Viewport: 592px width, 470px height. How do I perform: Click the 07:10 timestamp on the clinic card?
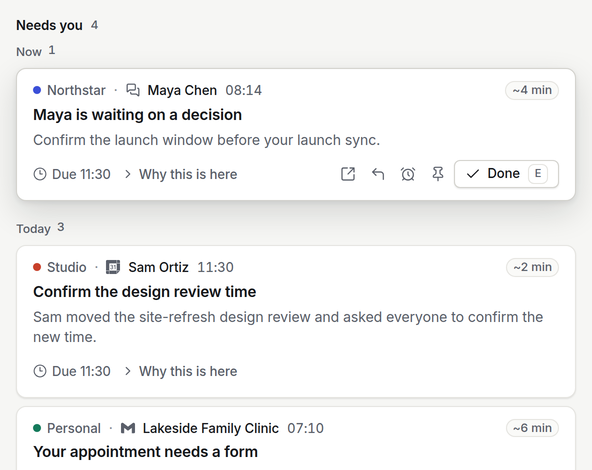[x=305, y=428]
